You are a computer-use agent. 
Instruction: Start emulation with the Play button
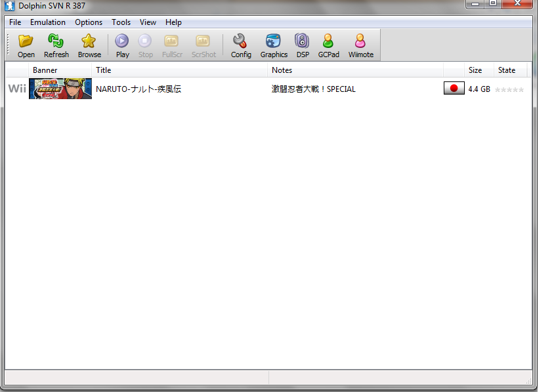tap(122, 46)
